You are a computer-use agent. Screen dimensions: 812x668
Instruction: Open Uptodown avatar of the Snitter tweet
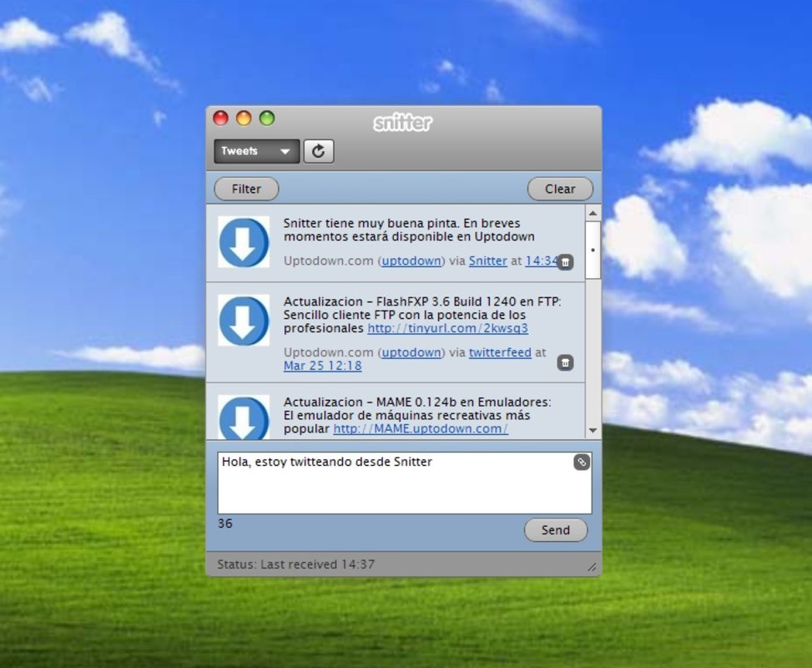(x=244, y=242)
